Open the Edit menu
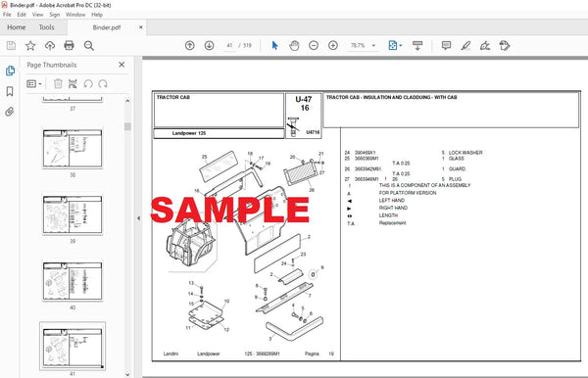 [x=22, y=15]
